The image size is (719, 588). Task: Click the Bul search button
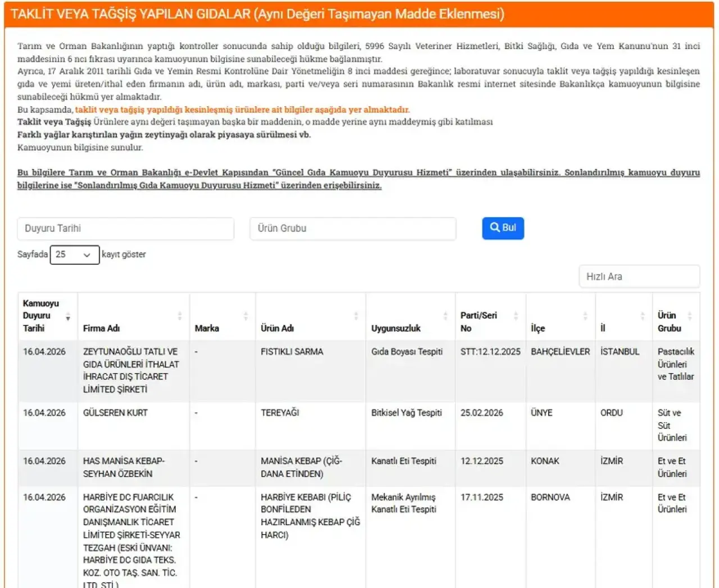pos(503,228)
